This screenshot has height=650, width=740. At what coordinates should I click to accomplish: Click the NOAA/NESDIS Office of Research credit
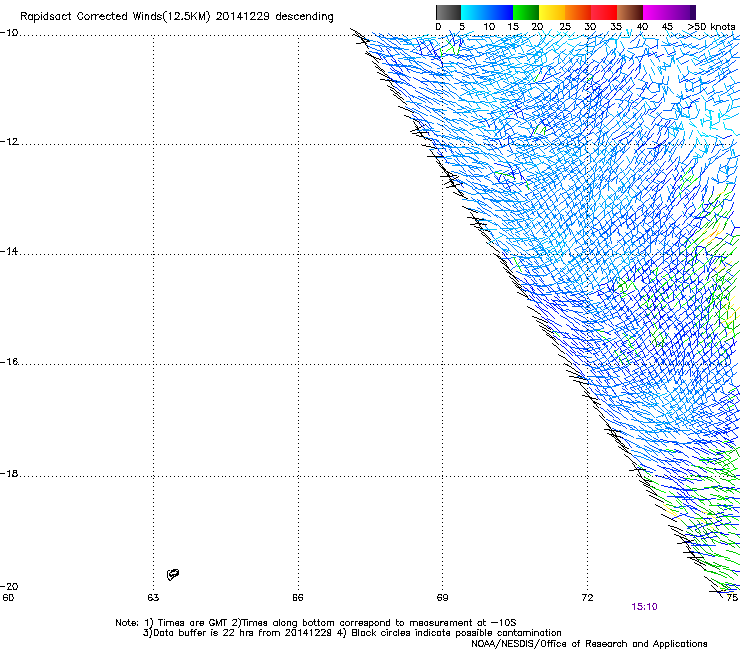[x=589, y=644]
